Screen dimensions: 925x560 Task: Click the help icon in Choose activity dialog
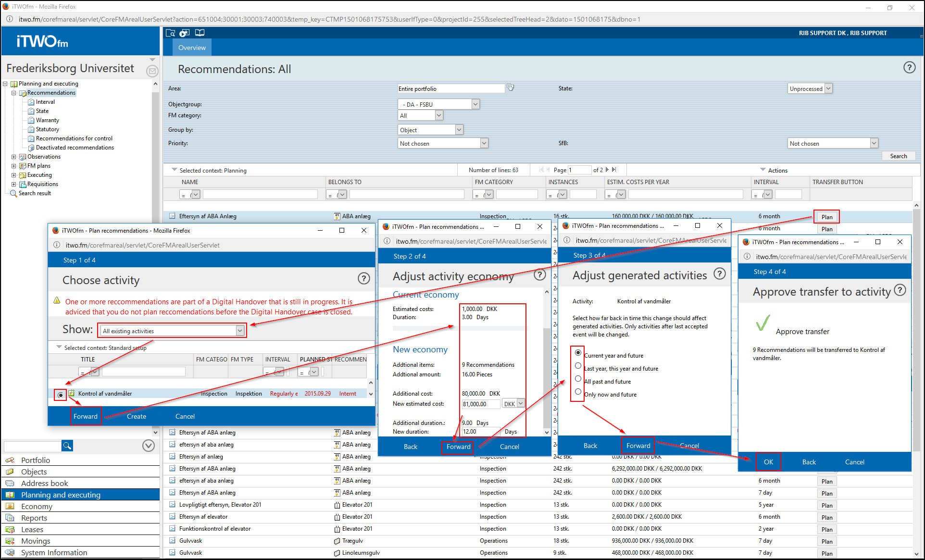363,278
